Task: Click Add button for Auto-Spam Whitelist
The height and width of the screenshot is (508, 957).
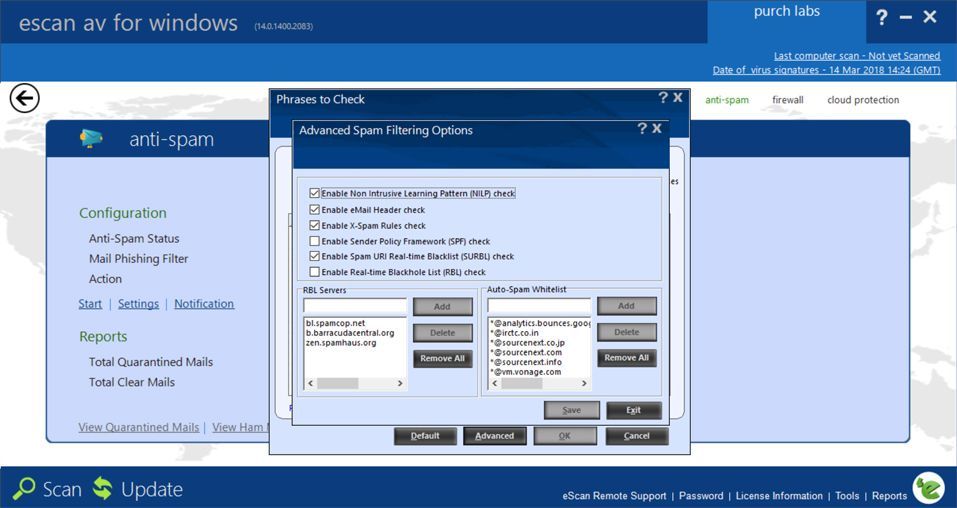Action: (627, 306)
